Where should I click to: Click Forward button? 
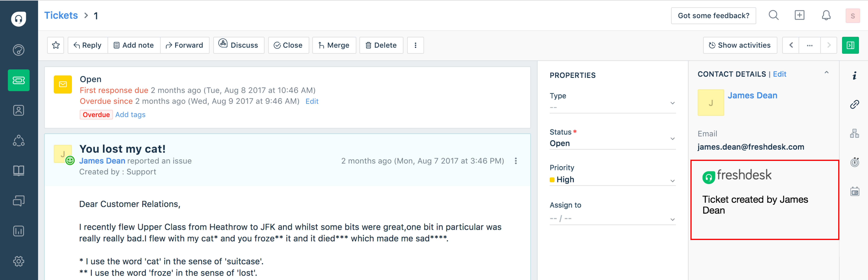click(184, 45)
